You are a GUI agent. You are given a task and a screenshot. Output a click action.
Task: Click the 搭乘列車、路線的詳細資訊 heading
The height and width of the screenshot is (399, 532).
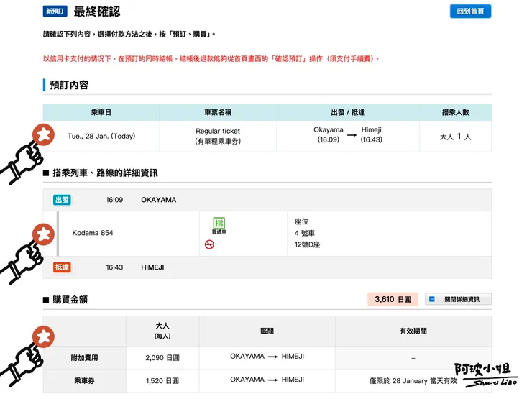(x=105, y=173)
